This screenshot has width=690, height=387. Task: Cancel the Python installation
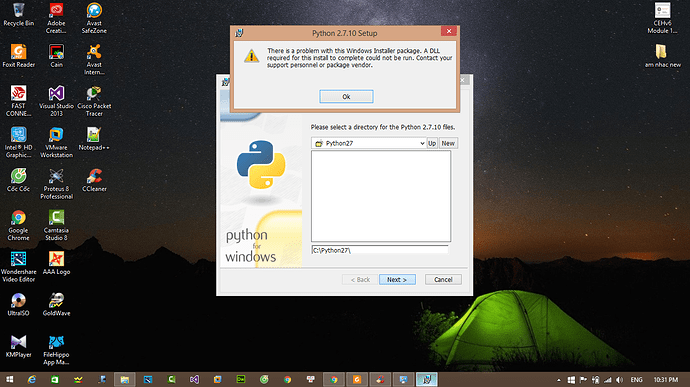coord(443,280)
